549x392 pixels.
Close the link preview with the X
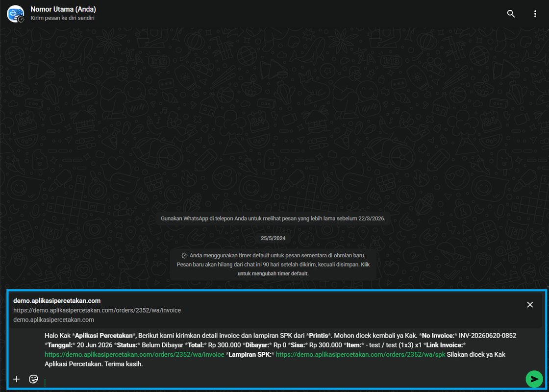coord(530,304)
